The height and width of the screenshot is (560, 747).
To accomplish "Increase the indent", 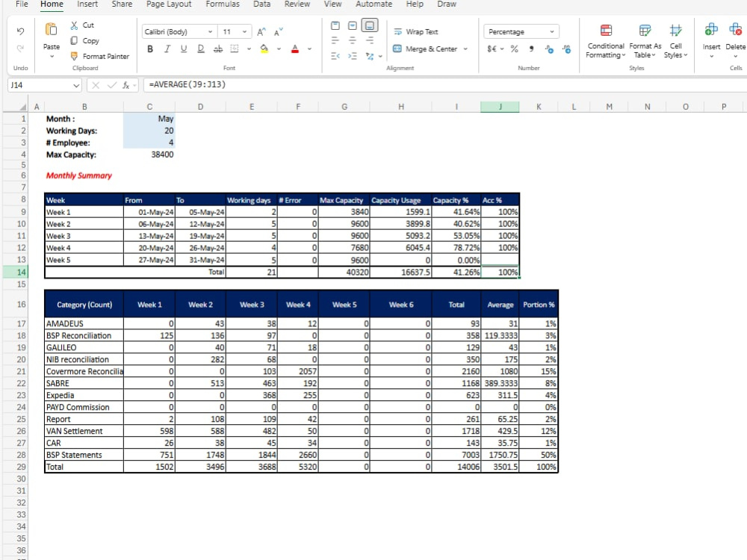I will [353, 56].
